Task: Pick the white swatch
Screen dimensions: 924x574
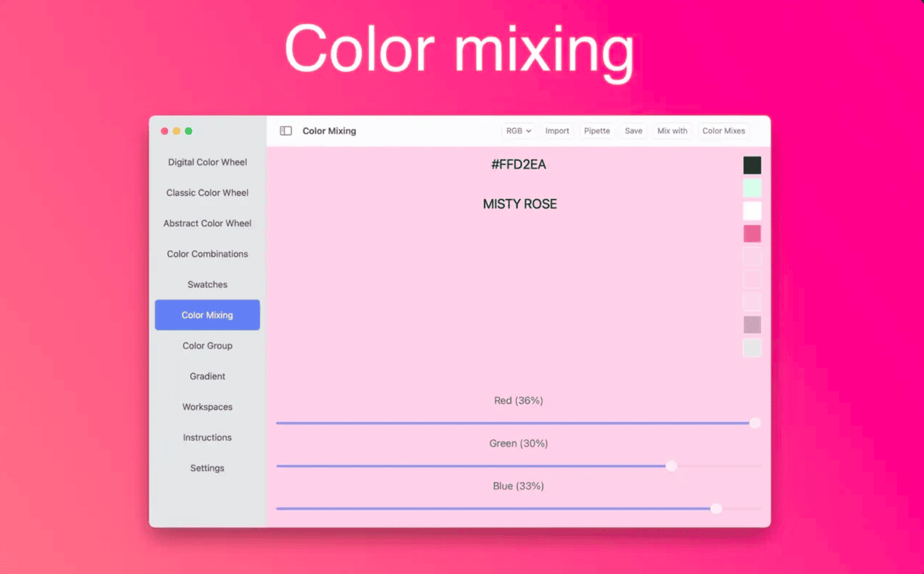Action: pyautogui.click(x=752, y=211)
